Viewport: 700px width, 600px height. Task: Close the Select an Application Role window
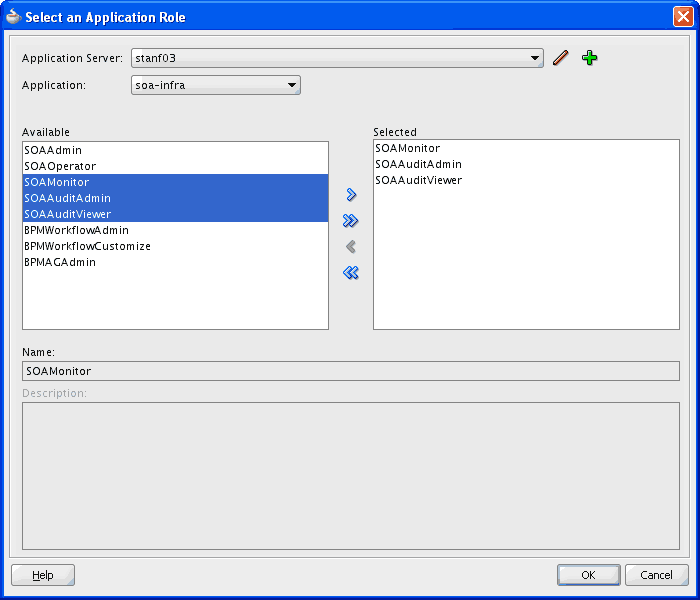(x=683, y=17)
